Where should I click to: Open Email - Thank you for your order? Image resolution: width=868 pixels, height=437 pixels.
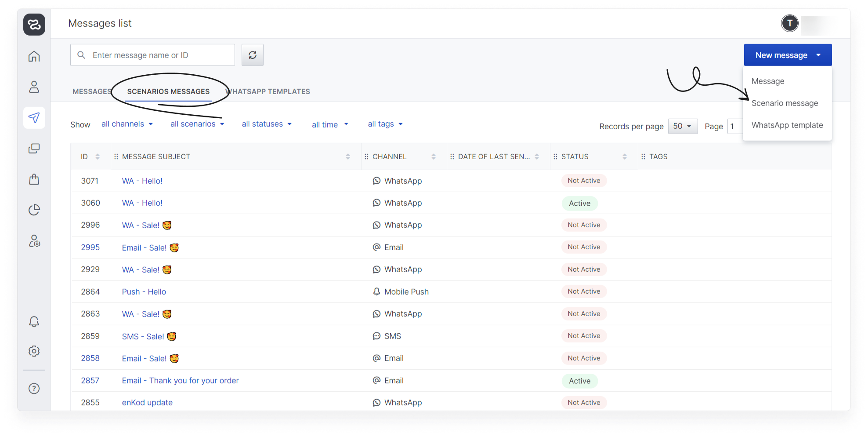click(x=181, y=380)
